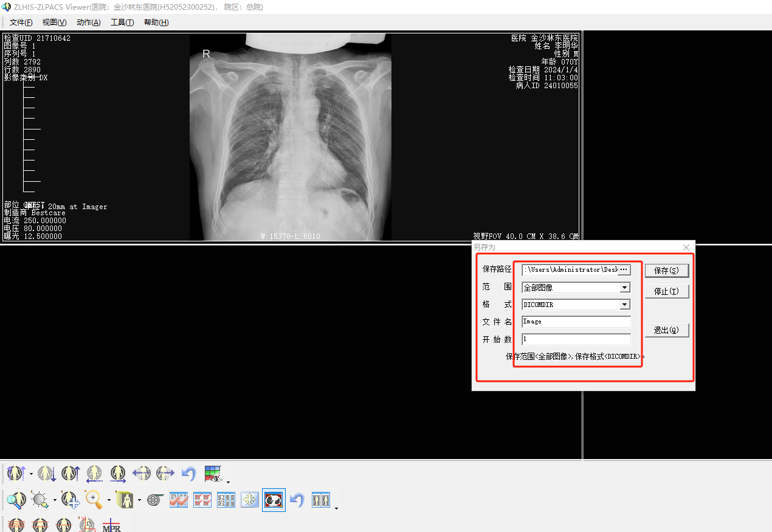Click the 视野FOV 40.0 CM overlay text
This screenshot has height=532, width=772.
tap(526, 237)
